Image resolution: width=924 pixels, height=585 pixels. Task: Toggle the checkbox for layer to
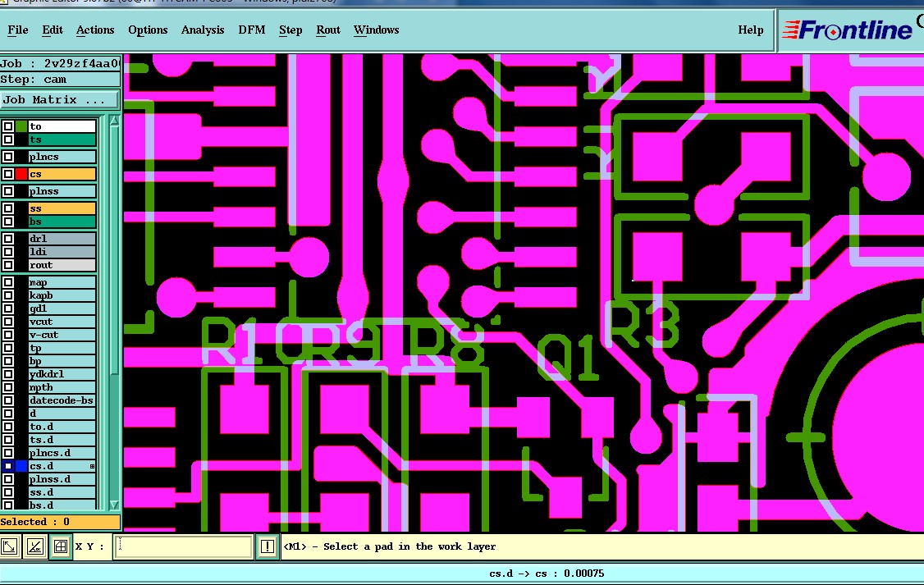point(7,126)
